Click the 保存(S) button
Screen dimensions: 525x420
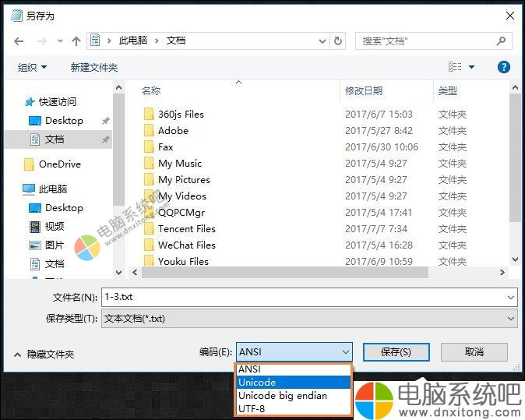[x=396, y=352]
